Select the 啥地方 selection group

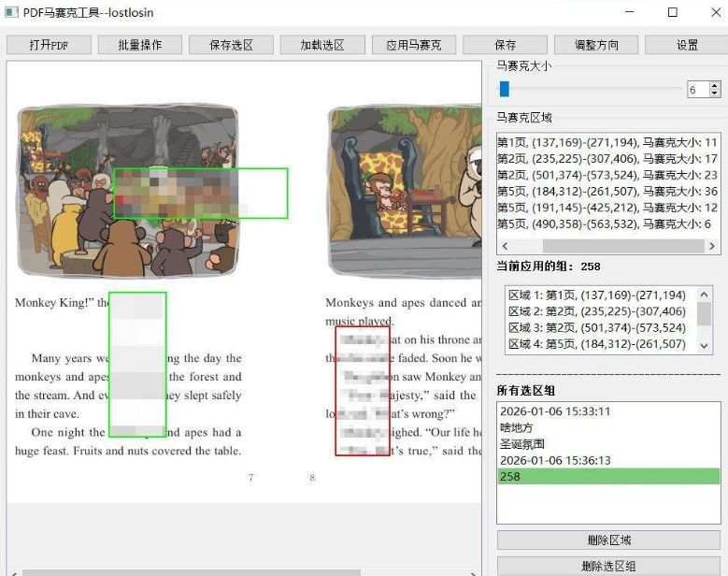click(x=608, y=427)
